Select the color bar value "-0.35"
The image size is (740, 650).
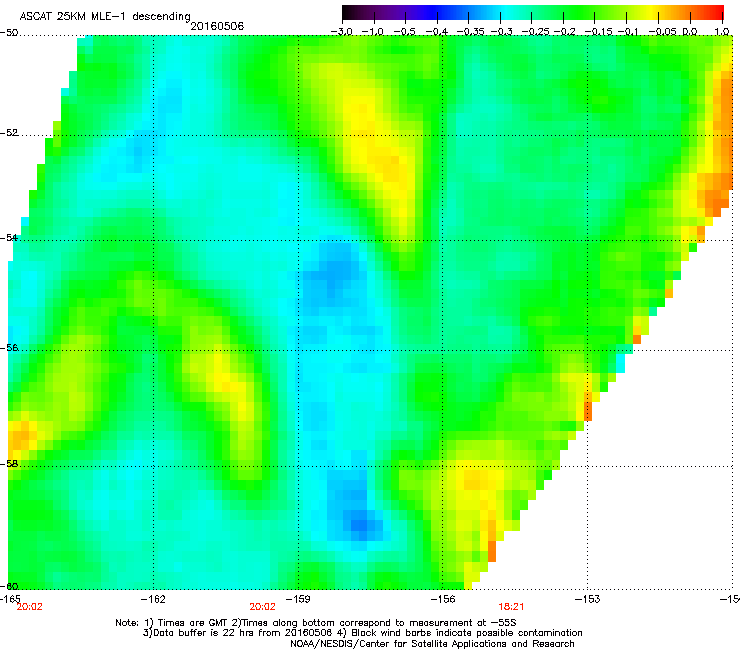[x=470, y=32]
